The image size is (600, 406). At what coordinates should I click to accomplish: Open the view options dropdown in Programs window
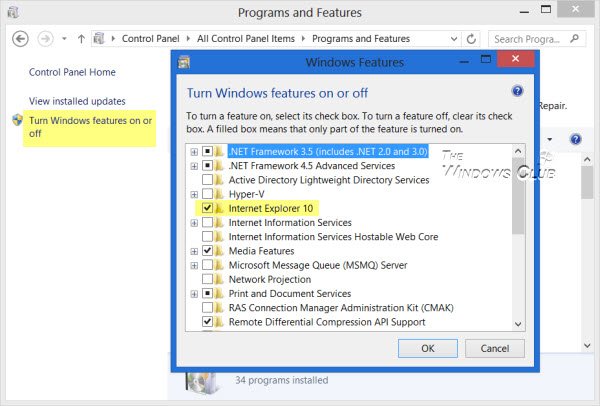[549, 139]
